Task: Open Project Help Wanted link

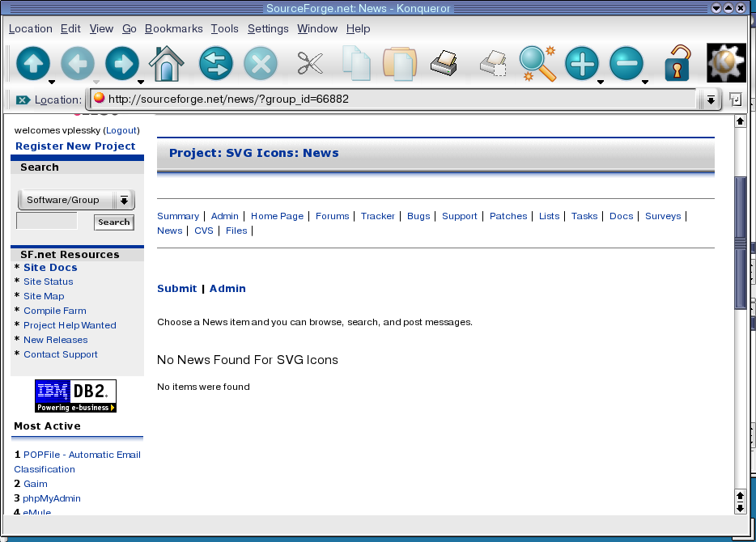Action: [x=70, y=325]
